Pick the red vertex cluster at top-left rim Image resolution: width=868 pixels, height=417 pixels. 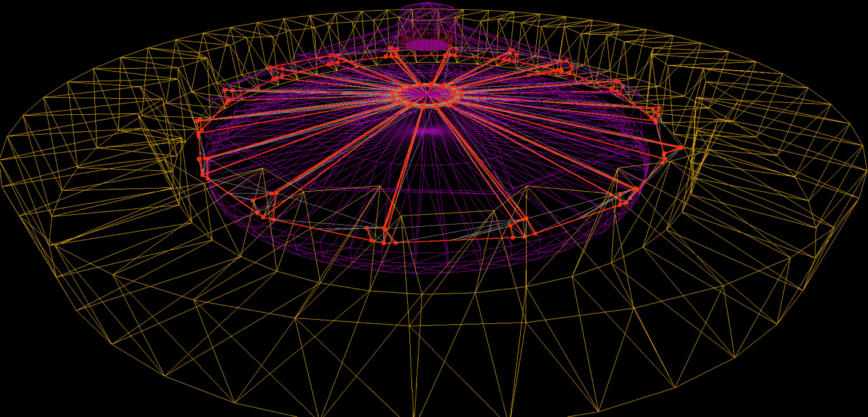pos(275,70)
